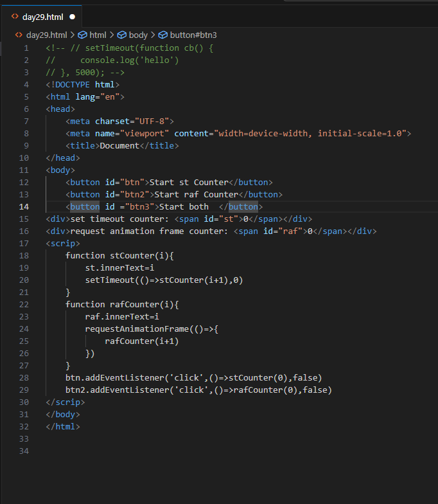The height and width of the screenshot is (504, 438).
Task: Click cube icon beside html breadcrumb
Action: pyautogui.click(x=82, y=35)
